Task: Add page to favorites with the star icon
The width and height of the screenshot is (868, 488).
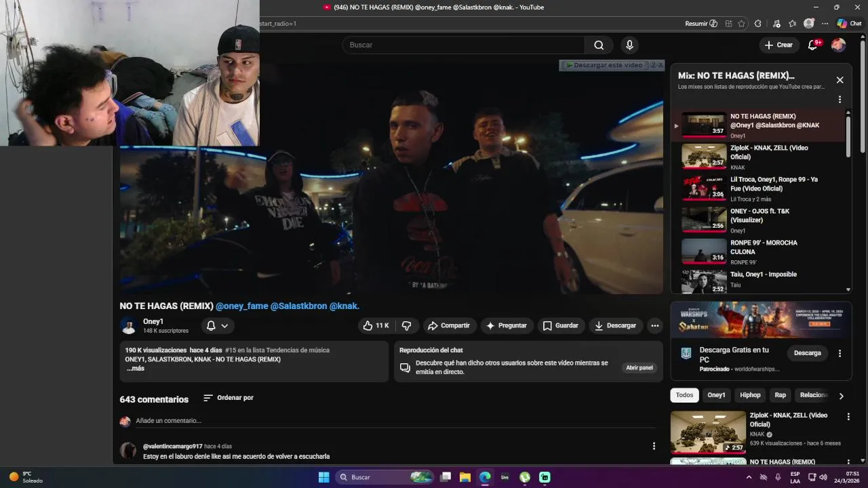Action: [742, 24]
